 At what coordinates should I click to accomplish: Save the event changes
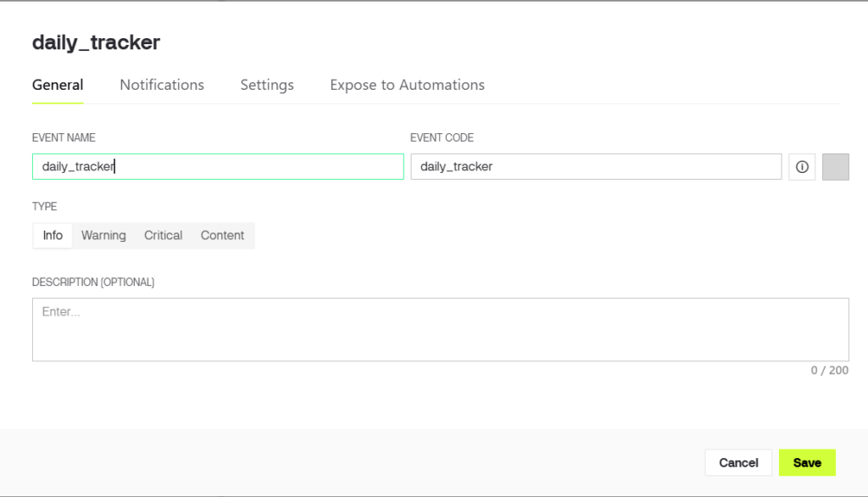[x=807, y=462]
